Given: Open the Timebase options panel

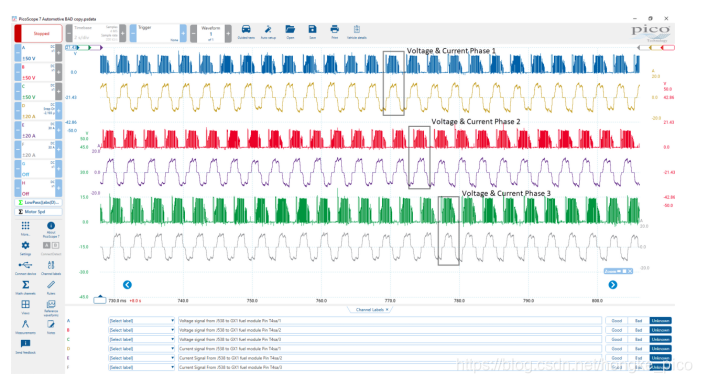Looking at the screenshot, I should (x=96, y=34).
